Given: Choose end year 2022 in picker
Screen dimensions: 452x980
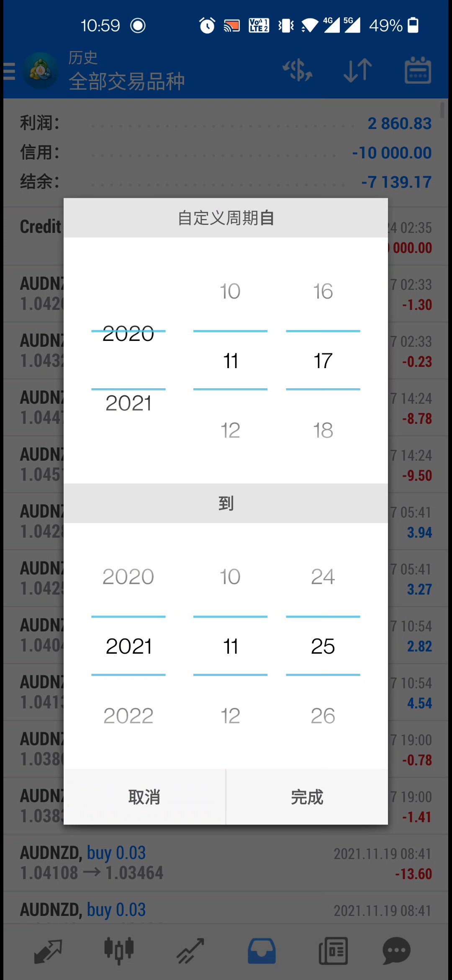Looking at the screenshot, I should (128, 716).
